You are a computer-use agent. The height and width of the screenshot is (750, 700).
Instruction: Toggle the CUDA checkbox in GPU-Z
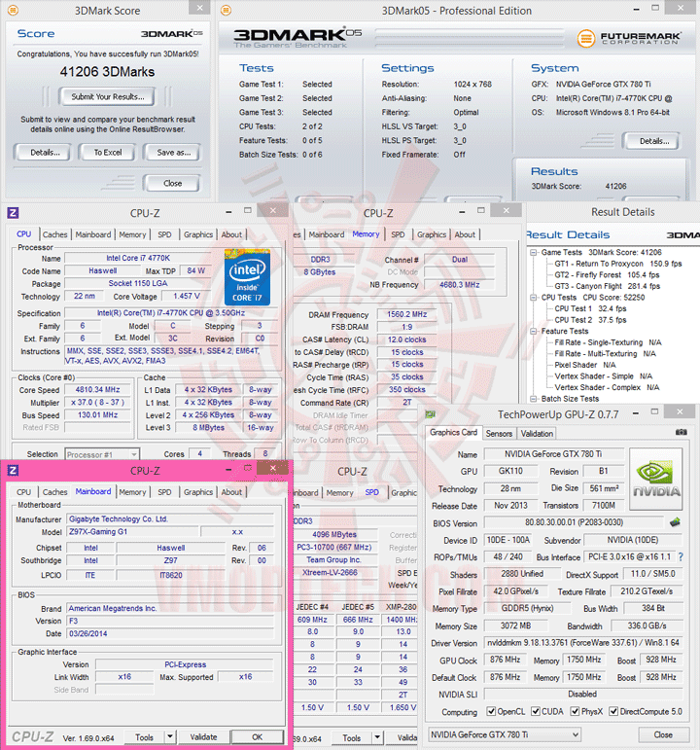pyautogui.click(x=536, y=711)
